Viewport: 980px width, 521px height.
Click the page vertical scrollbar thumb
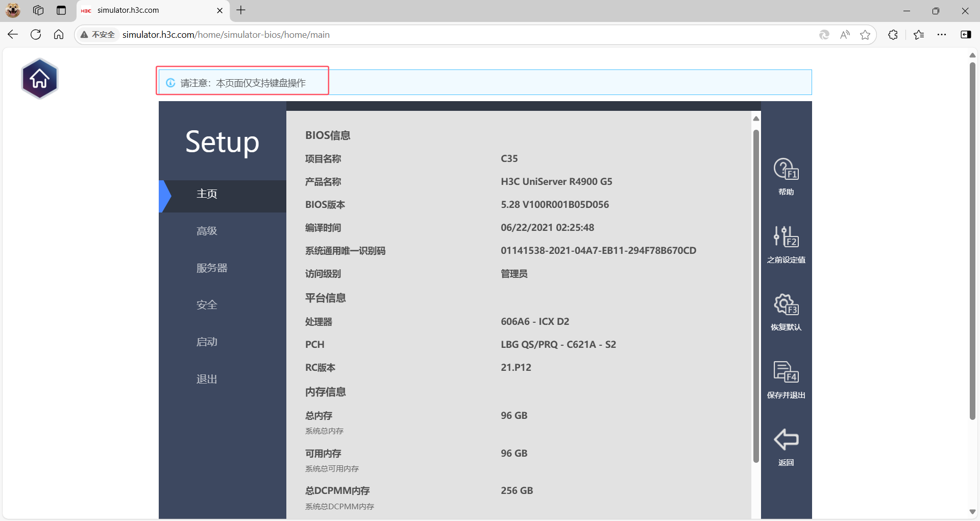[972, 240]
